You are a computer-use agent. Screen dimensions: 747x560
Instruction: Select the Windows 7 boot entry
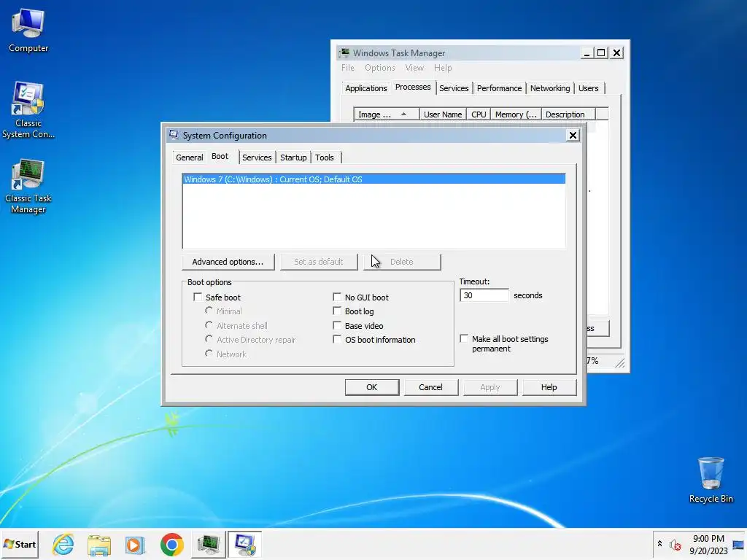point(373,179)
